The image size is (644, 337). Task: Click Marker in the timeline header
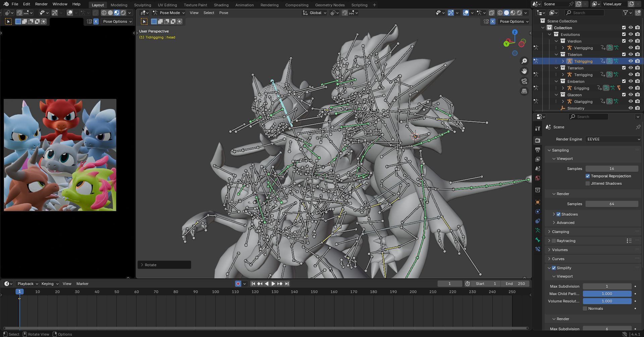click(x=83, y=284)
